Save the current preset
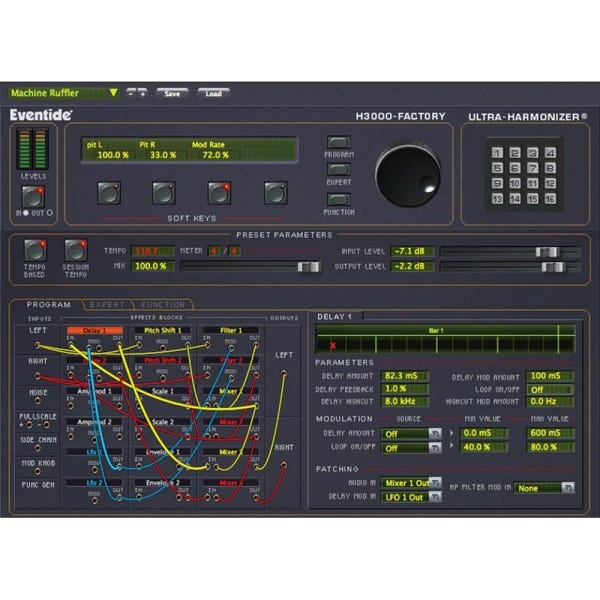This screenshot has height=600, width=600. point(172,93)
